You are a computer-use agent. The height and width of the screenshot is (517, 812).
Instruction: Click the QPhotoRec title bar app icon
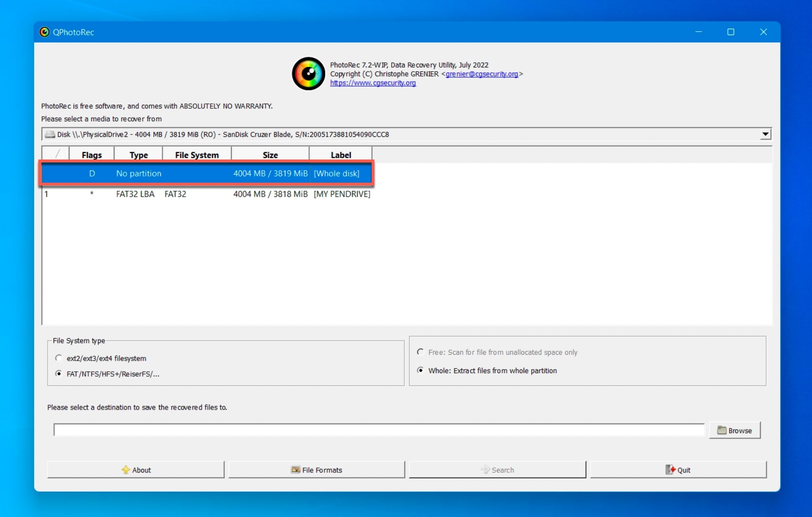pyautogui.click(x=45, y=32)
